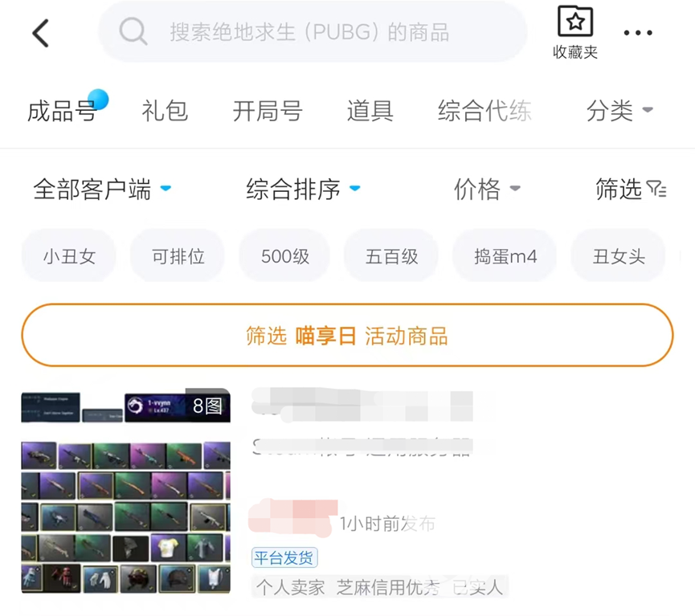Viewport: 695px width, 616px height.
Task: Select the 捣蛋m4 tag chip
Action: coord(505,256)
